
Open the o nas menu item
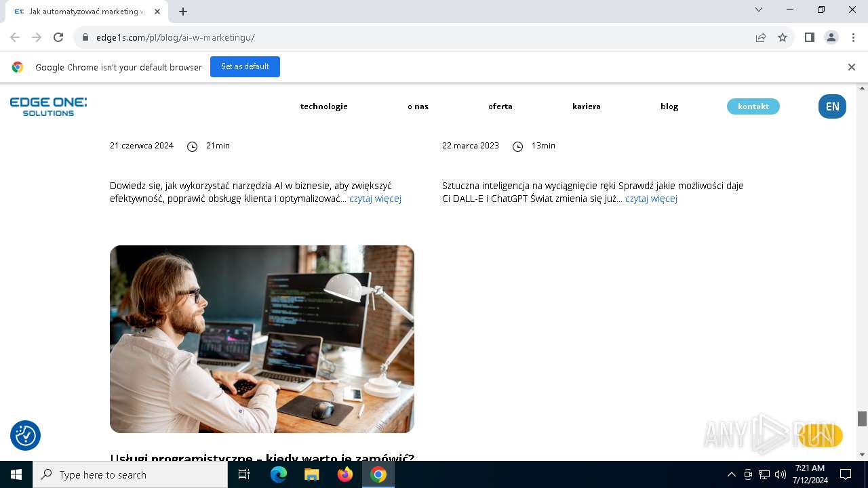418,106
